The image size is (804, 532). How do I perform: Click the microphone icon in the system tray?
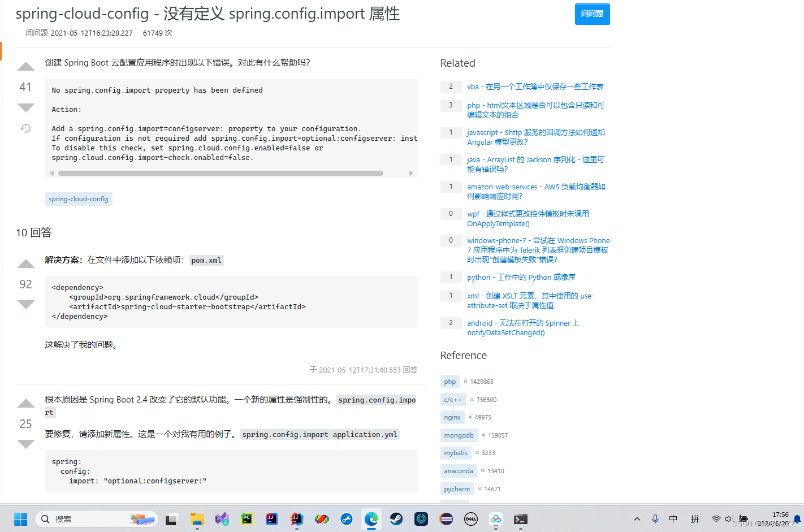pyautogui.click(x=655, y=518)
